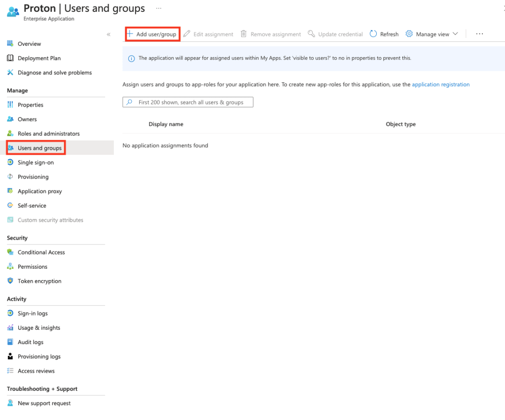Image resolution: width=505 pixels, height=420 pixels.
Task: Click the Conditional Access icon
Action: point(10,252)
